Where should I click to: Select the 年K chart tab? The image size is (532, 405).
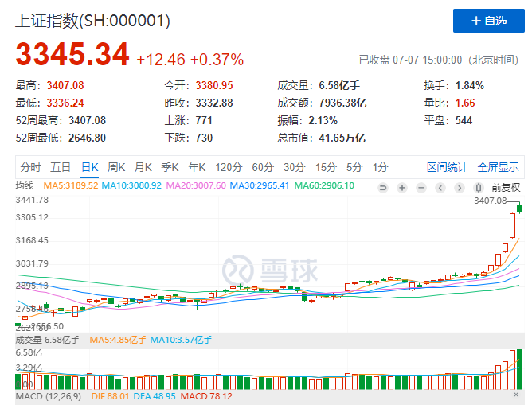tap(197, 167)
